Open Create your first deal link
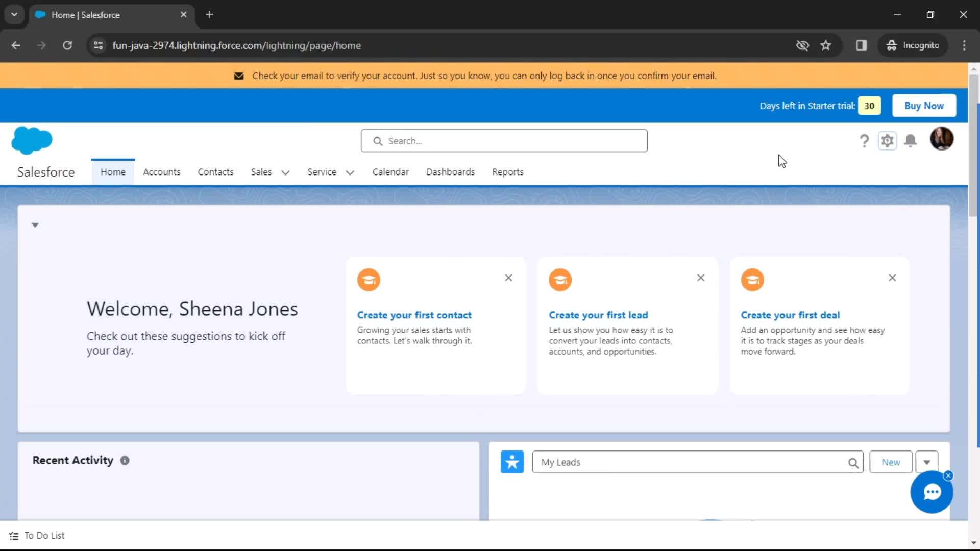The height and width of the screenshot is (551, 980). [790, 315]
